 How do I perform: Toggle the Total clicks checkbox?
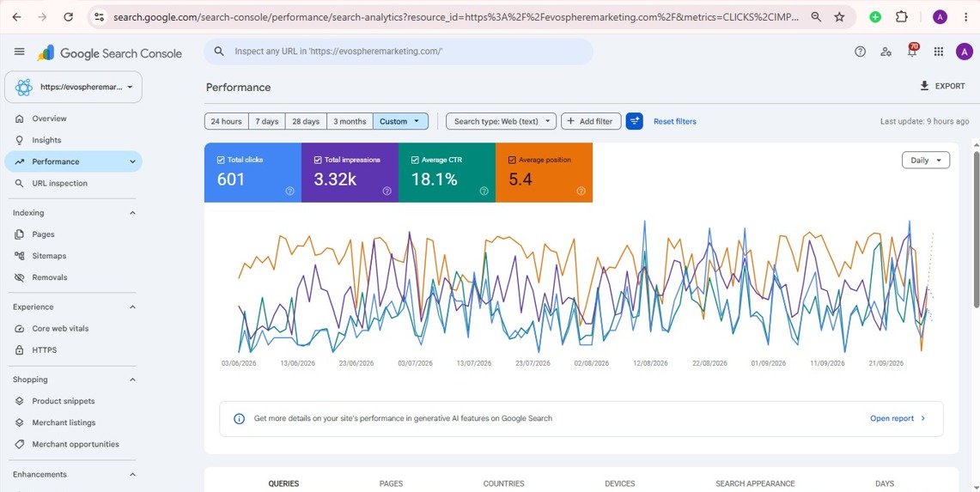pyautogui.click(x=220, y=160)
